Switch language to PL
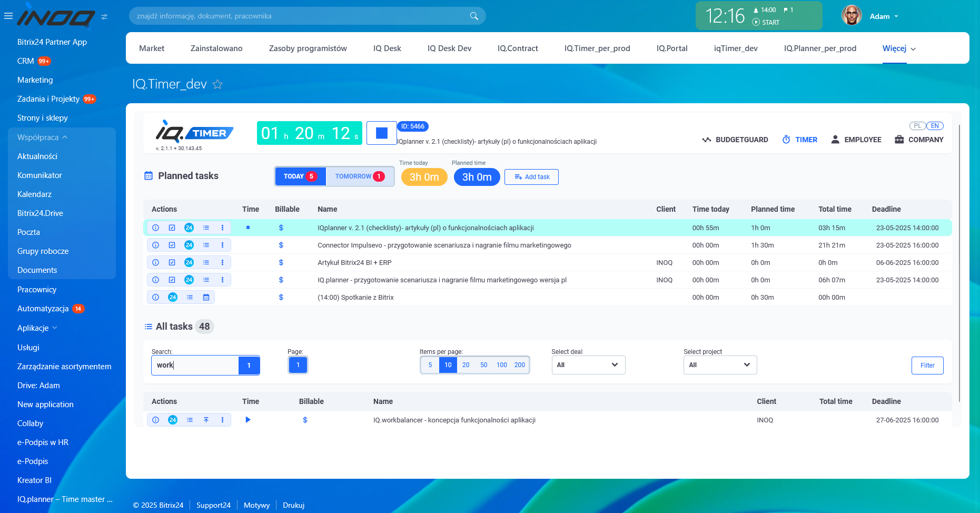 coord(917,126)
